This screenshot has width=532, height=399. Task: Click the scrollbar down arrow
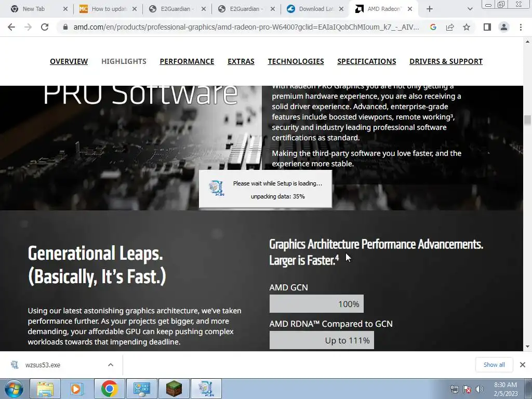pos(527,347)
